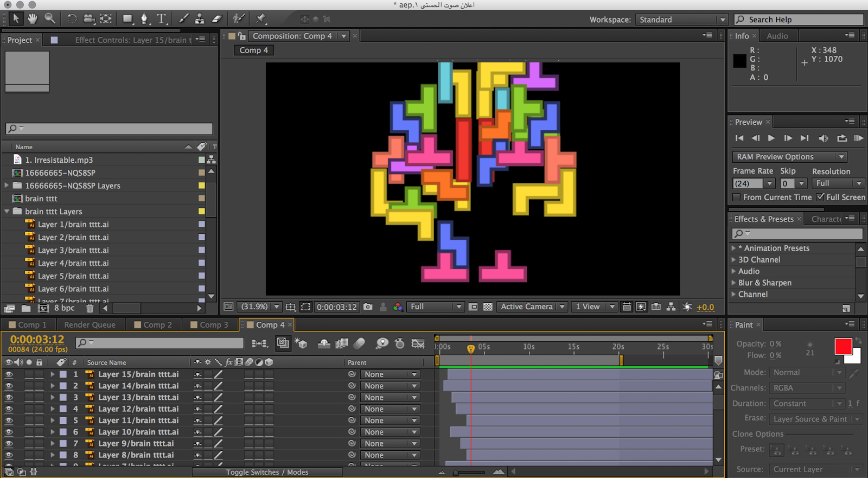The width and height of the screenshot is (868, 478).
Task: Select the Pen tool
Action: pyautogui.click(x=144, y=18)
